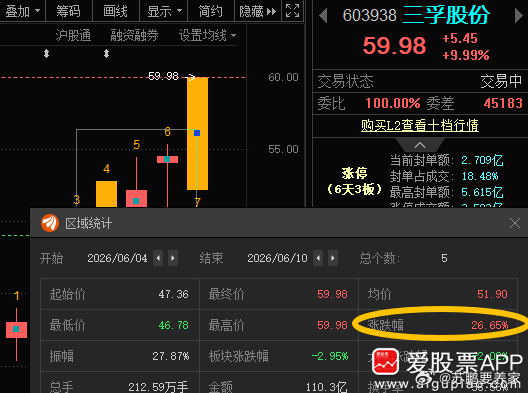
Task: Click the first up-down marker above chart
Action: point(46,54)
